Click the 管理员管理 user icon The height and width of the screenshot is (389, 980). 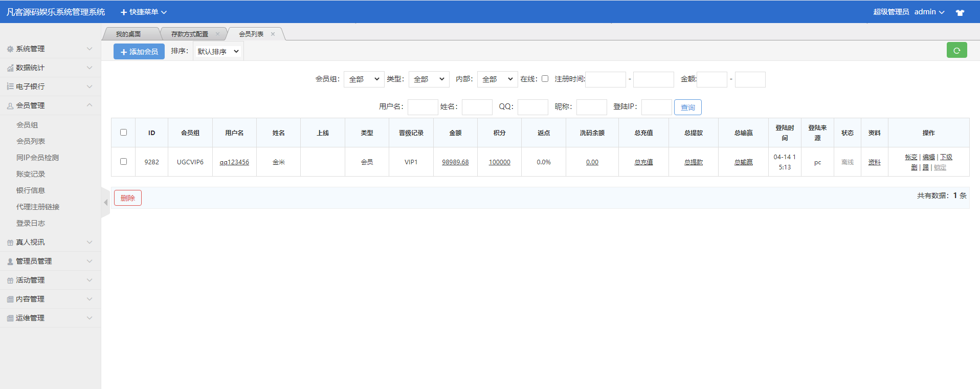(x=10, y=262)
